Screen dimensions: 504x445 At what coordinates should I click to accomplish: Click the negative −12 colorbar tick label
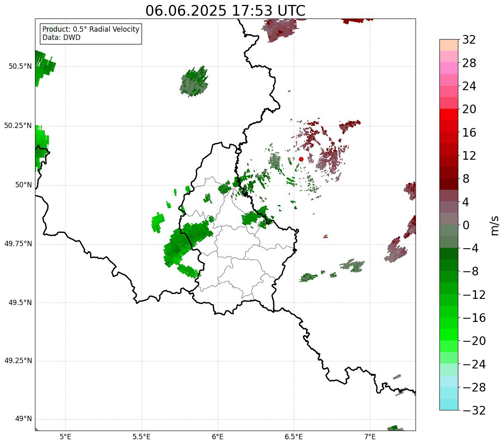474,295
